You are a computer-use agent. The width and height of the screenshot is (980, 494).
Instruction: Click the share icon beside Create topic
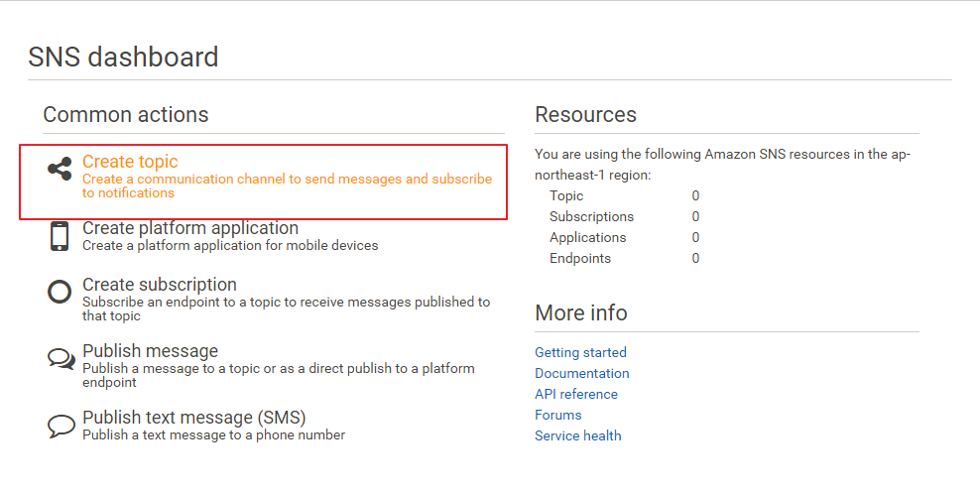pyautogui.click(x=60, y=169)
